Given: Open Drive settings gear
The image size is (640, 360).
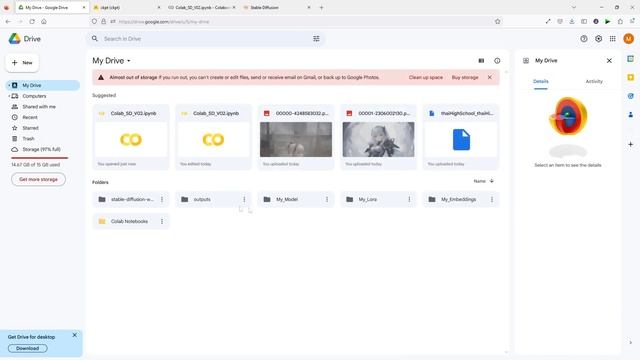Looking at the screenshot, I should point(598,39).
